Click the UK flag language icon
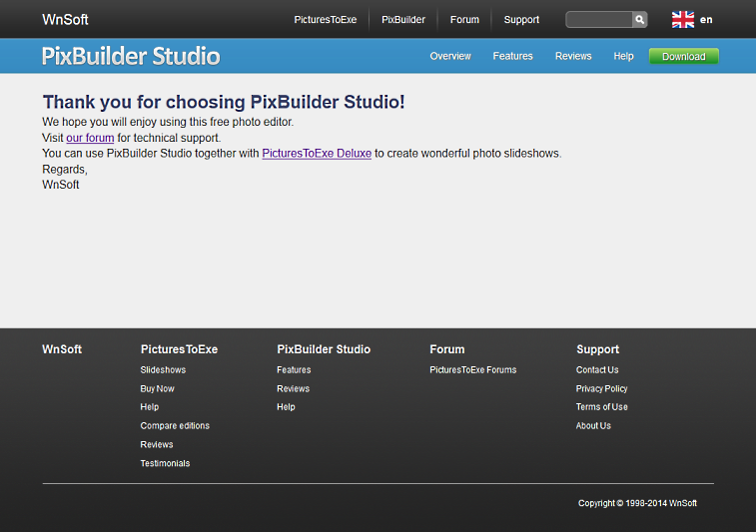Screen dimensions: 756x532 (683, 20)
